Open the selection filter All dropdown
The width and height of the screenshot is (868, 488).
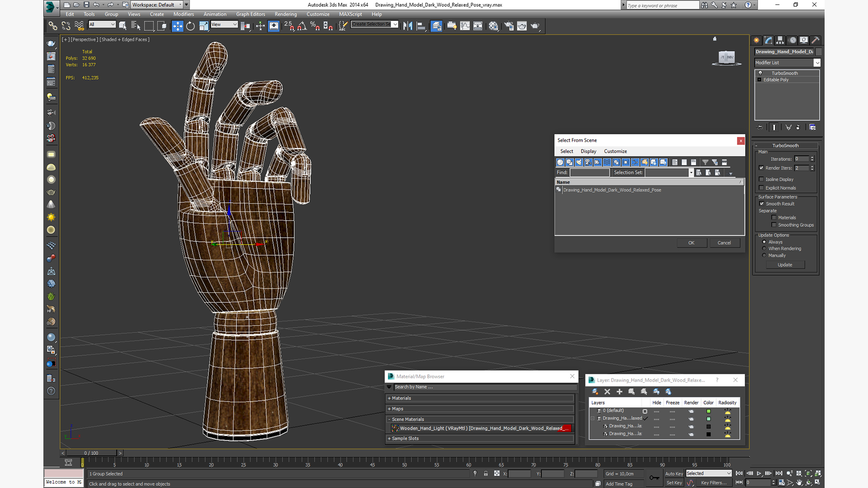pyautogui.click(x=102, y=24)
